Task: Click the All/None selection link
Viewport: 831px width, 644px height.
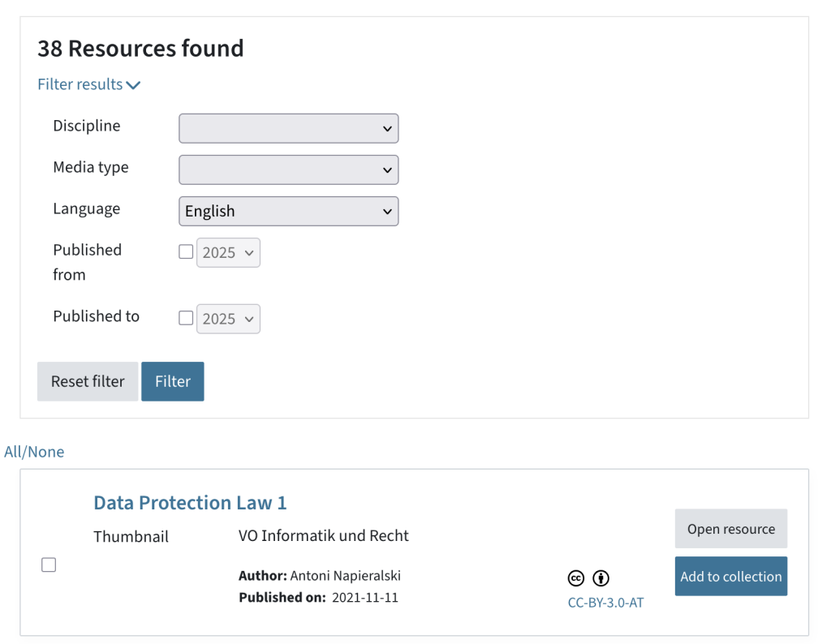Action: [34, 451]
